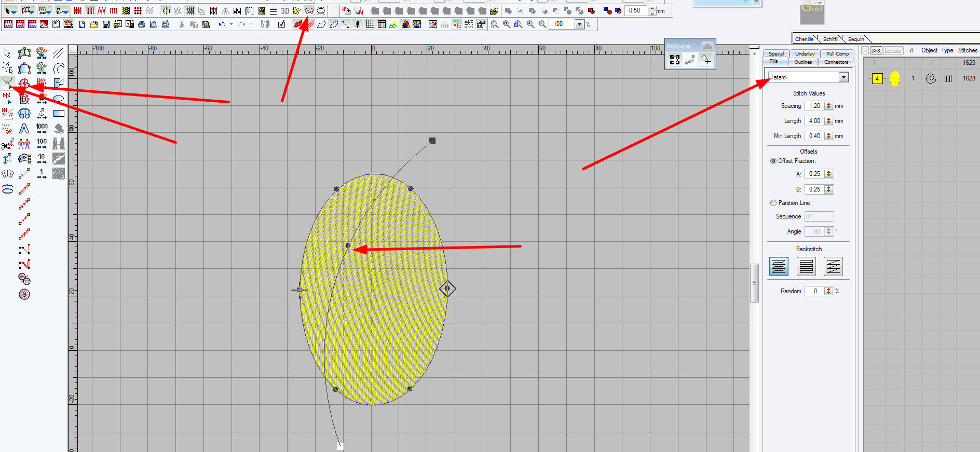The height and width of the screenshot is (452, 980).
Task: Click the Zoom In magnifier icon
Action: pos(530,24)
